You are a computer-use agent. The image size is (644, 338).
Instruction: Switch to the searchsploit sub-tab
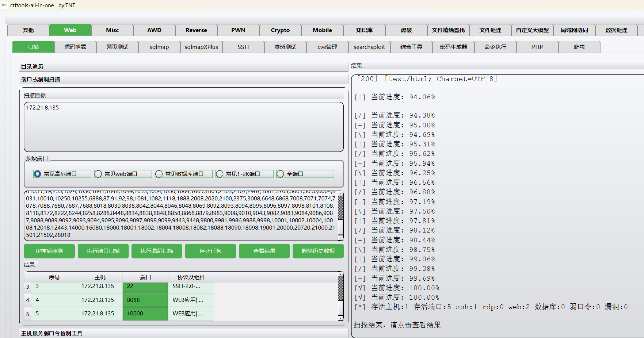tap(369, 47)
